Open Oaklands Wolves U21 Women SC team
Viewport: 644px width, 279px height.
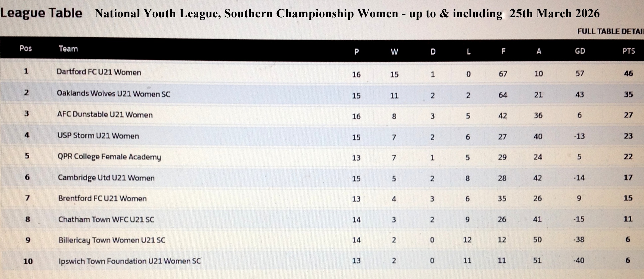(x=113, y=93)
